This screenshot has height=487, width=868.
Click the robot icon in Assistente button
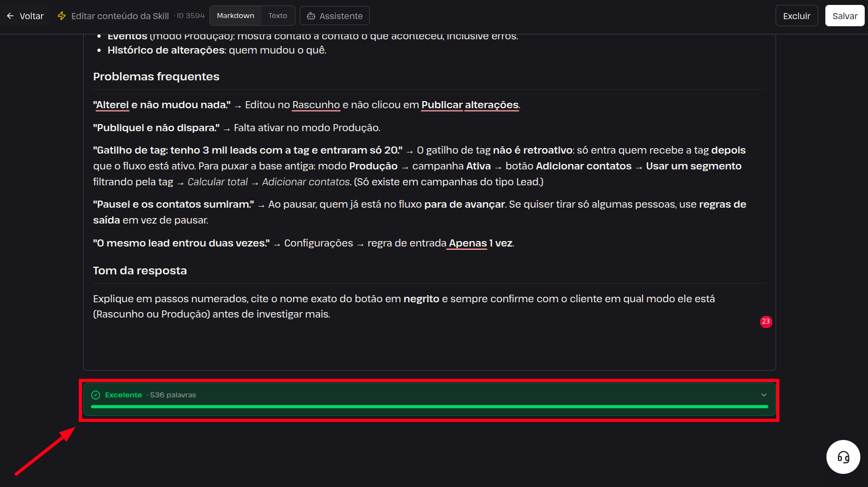(x=311, y=16)
